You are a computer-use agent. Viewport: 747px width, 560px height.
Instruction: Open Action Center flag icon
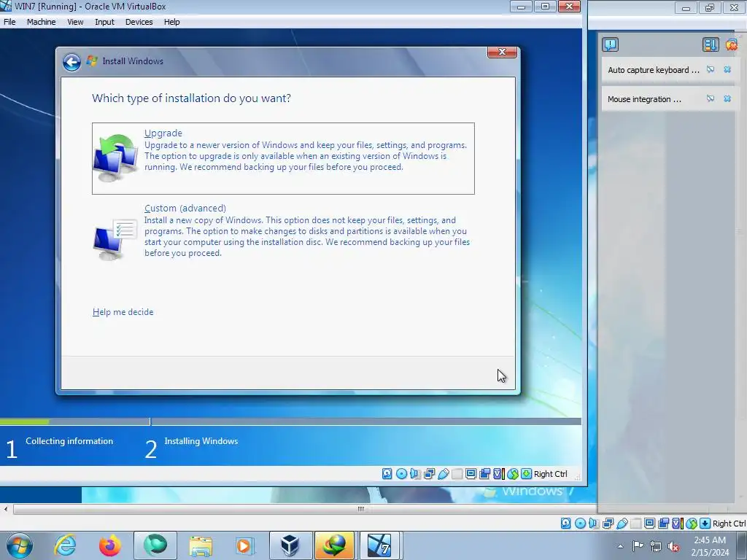pyautogui.click(x=638, y=545)
